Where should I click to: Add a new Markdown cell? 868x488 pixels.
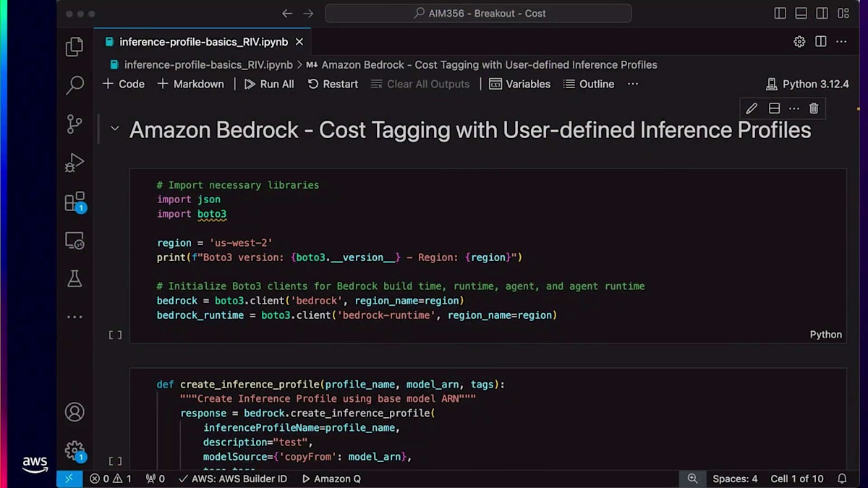191,84
